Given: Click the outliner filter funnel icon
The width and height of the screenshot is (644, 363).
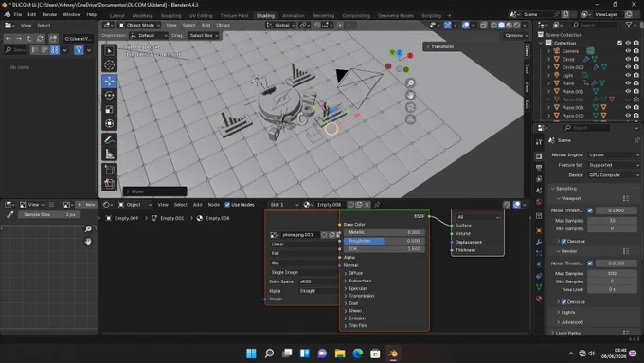Looking at the screenshot, I should (x=629, y=25).
